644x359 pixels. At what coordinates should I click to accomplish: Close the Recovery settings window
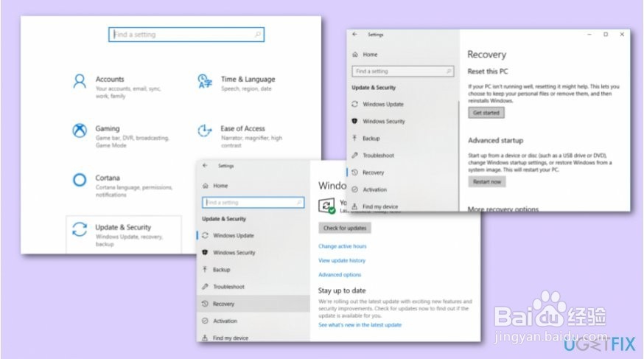621,35
